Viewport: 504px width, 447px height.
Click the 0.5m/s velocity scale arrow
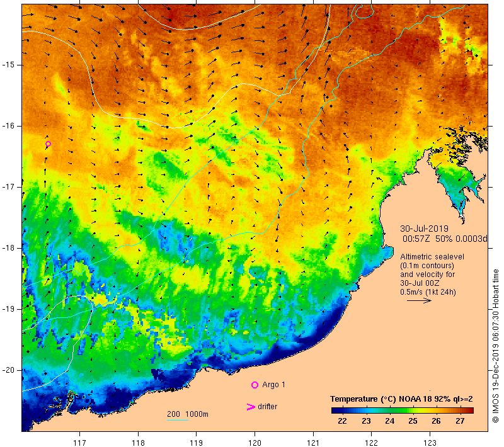point(419,300)
